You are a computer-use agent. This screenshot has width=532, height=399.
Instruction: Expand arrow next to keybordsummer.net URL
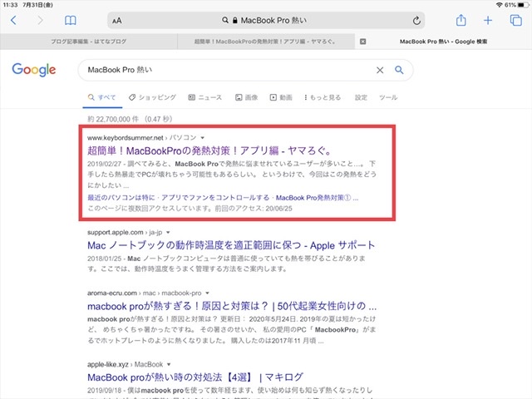pos(203,138)
